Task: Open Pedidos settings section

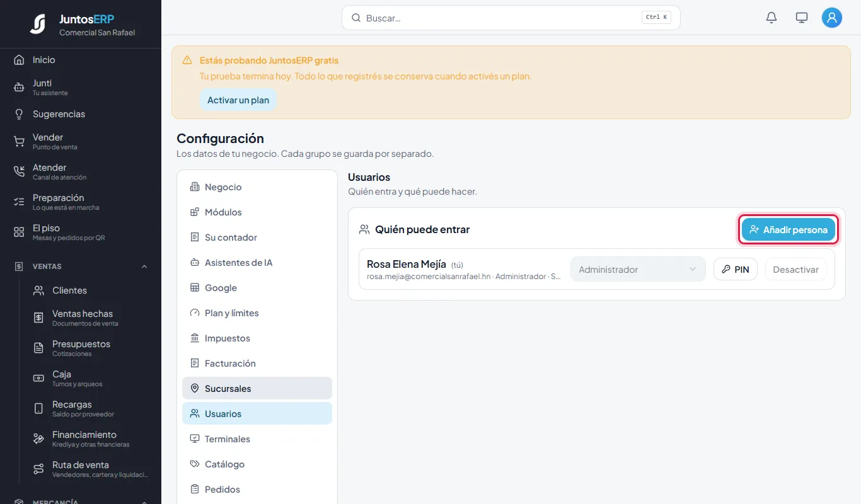Action: tap(257, 490)
